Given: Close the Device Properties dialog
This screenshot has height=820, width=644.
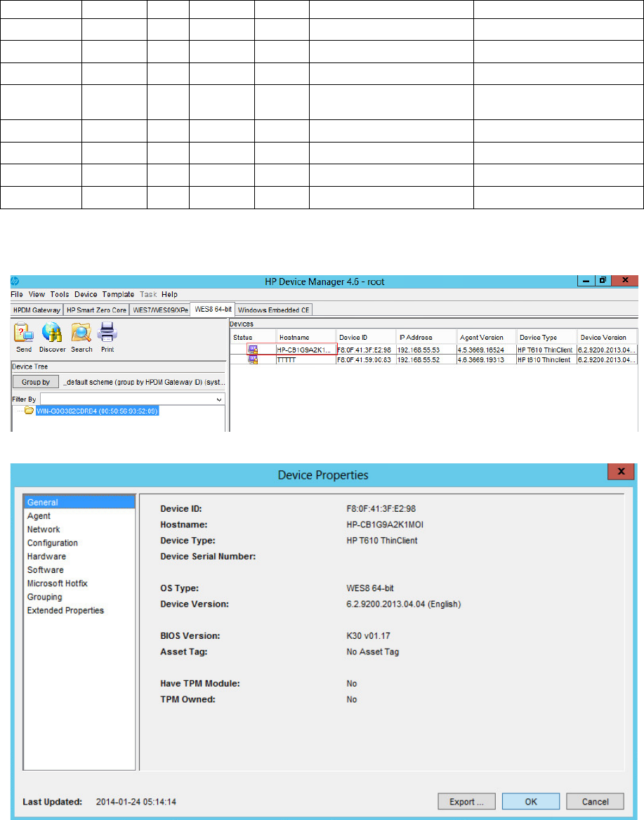Looking at the screenshot, I should 622,473.
